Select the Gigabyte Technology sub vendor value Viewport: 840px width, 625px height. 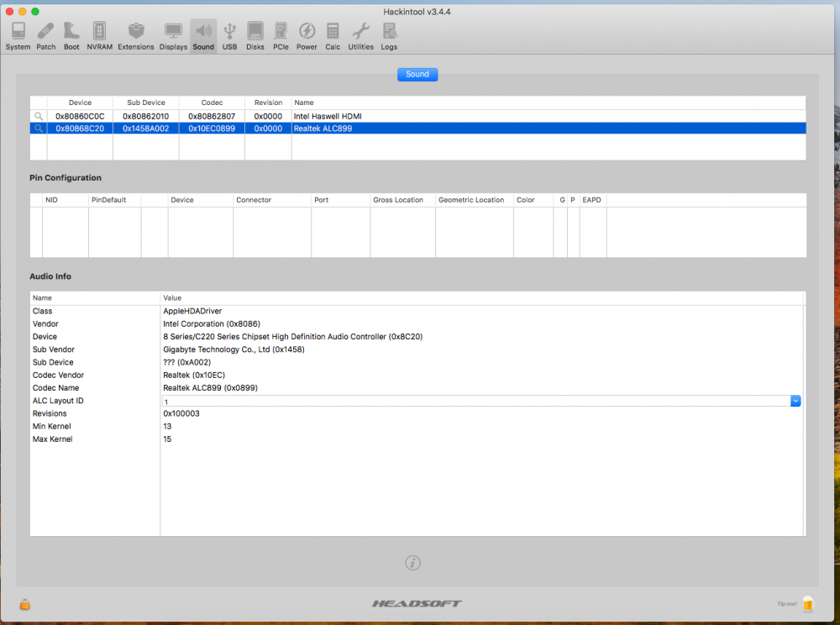(234, 349)
